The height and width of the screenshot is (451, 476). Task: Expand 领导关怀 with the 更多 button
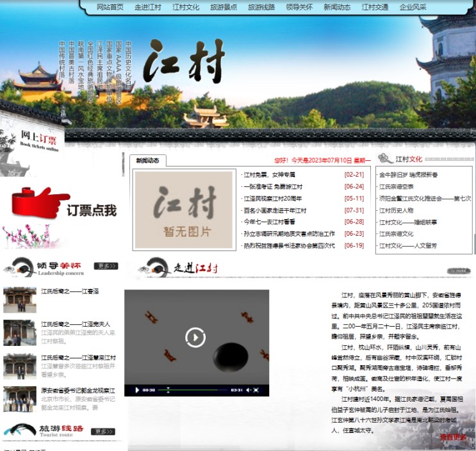106,266
